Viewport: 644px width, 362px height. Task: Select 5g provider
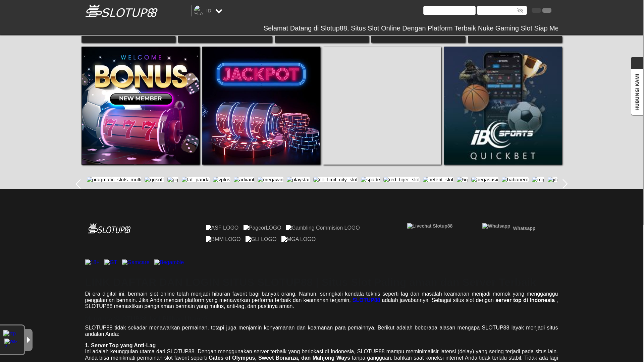click(462, 180)
